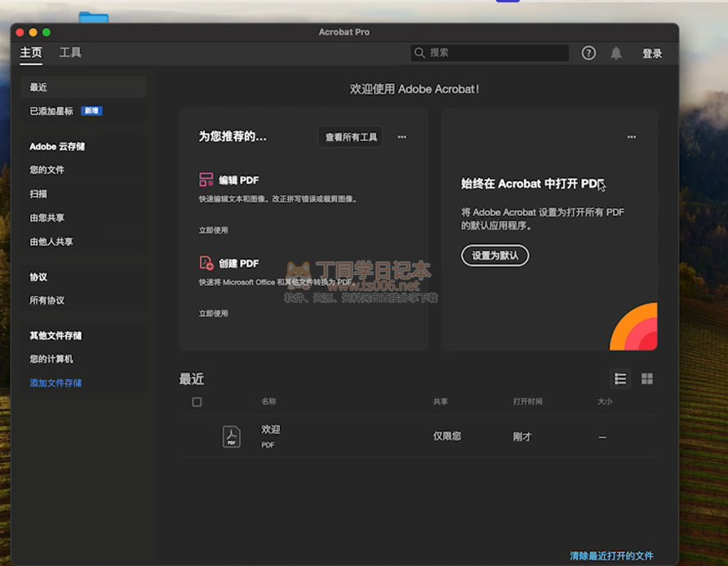The height and width of the screenshot is (566, 728).
Task: Select the 欢迎 file name in recent list
Action: (271, 430)
